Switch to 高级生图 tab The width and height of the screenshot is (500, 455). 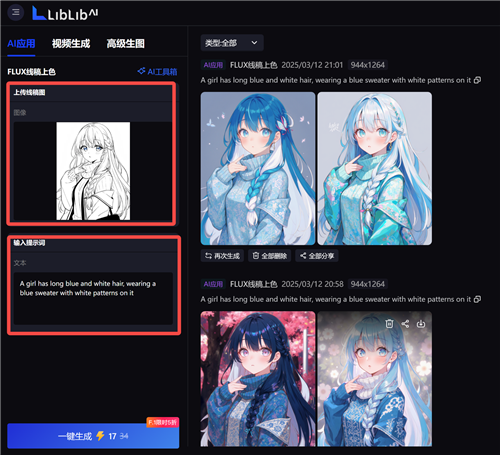tap(125, 44)
